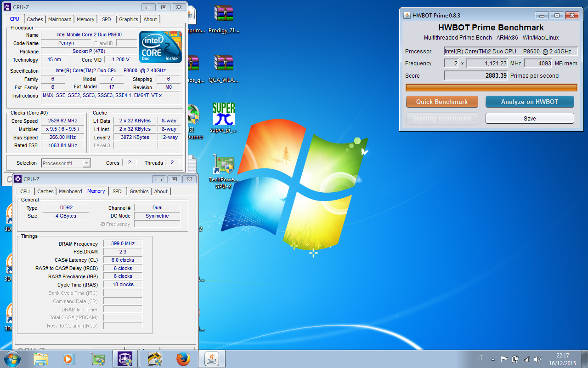The image size is (588, 368).
Task: Save the HWBOT Prime result
Action: [530, 118]
